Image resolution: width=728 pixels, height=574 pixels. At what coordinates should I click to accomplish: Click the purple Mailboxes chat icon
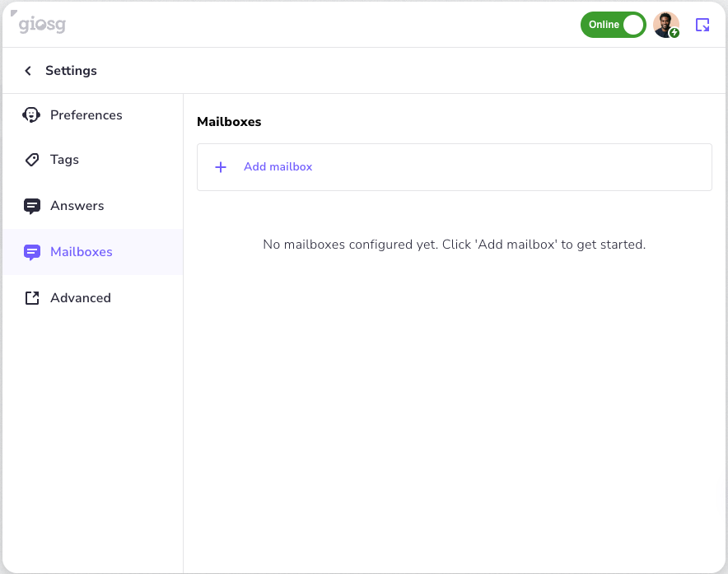click(31, 251)
